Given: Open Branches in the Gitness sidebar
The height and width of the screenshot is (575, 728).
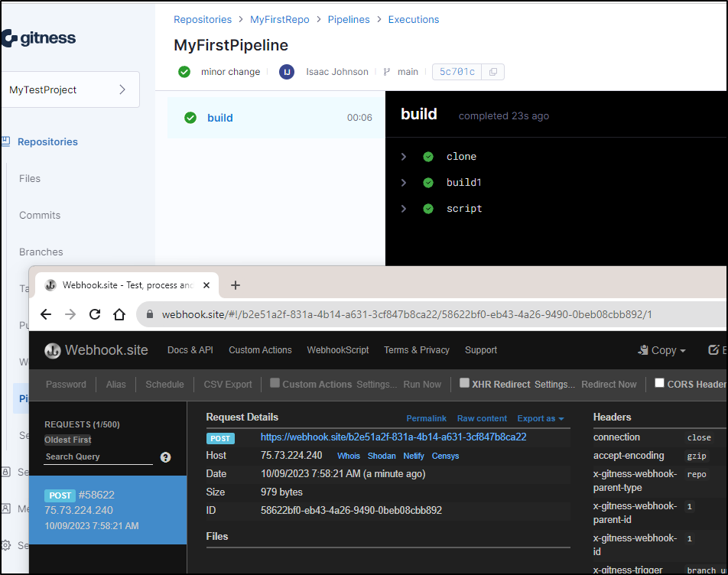Looking at the screenshot, I should tap(41, 252).
